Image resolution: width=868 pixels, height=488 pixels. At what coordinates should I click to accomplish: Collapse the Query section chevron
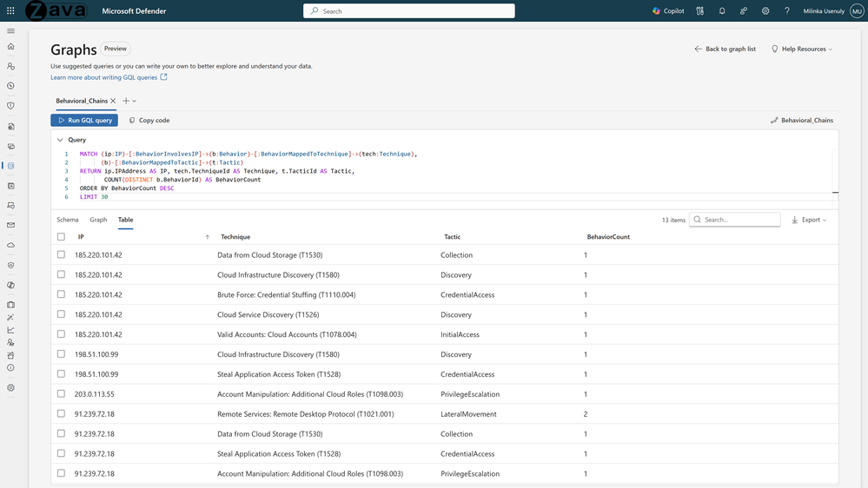click(x=60, y=140)
